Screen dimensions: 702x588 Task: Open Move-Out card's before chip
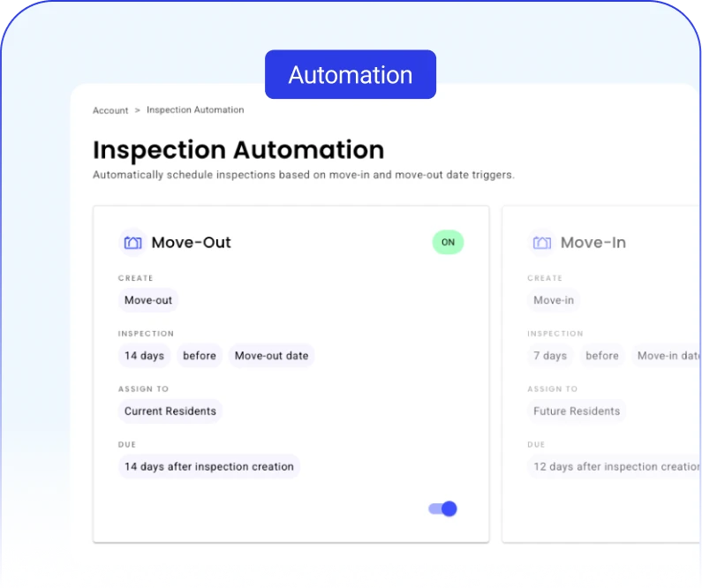tap(200, 355)
